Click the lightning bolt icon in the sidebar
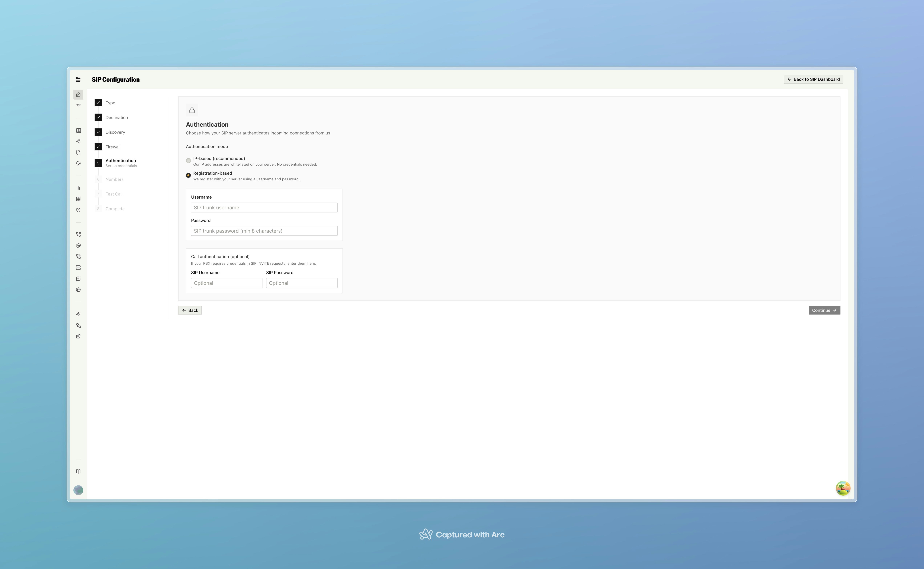Image resolution: width=924 pixels, height=569 pixels. tap(78, 314)
